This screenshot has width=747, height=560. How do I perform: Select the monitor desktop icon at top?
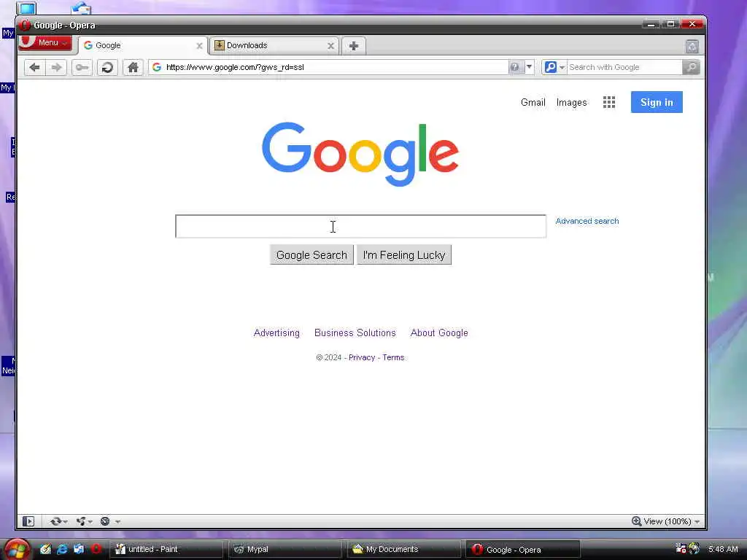coord(26,8)
